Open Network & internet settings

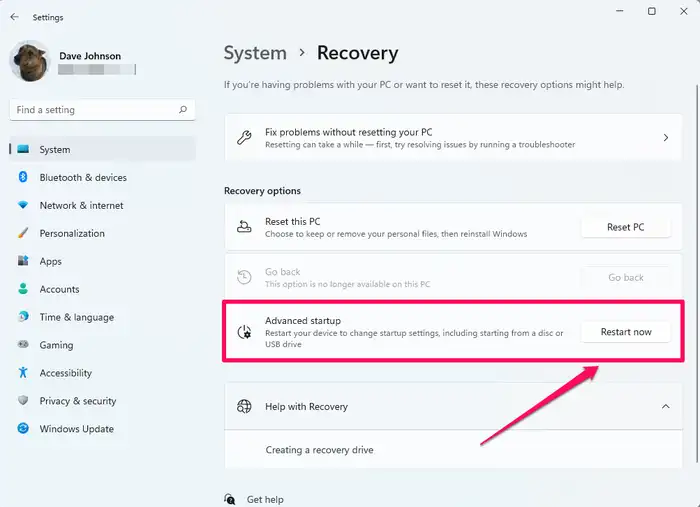coord(81,206)
